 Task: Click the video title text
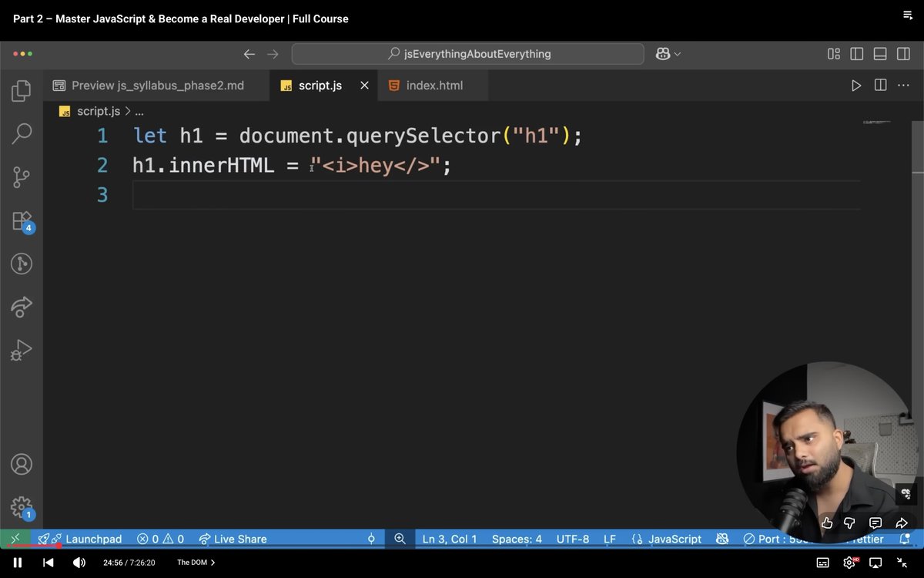[x=180, y=18]
